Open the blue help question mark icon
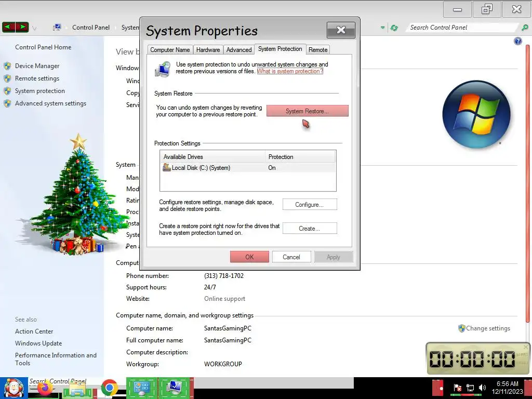This screenshot has width=532, height=399. point(518,41)
